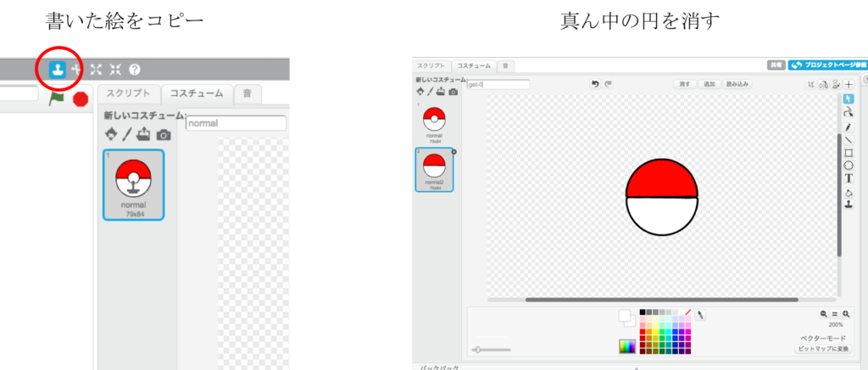Image resolution: width=868 pixels, height=370 pixels.
Task: Zoom in with the plus magnifier
Action: tap(846, 313)
